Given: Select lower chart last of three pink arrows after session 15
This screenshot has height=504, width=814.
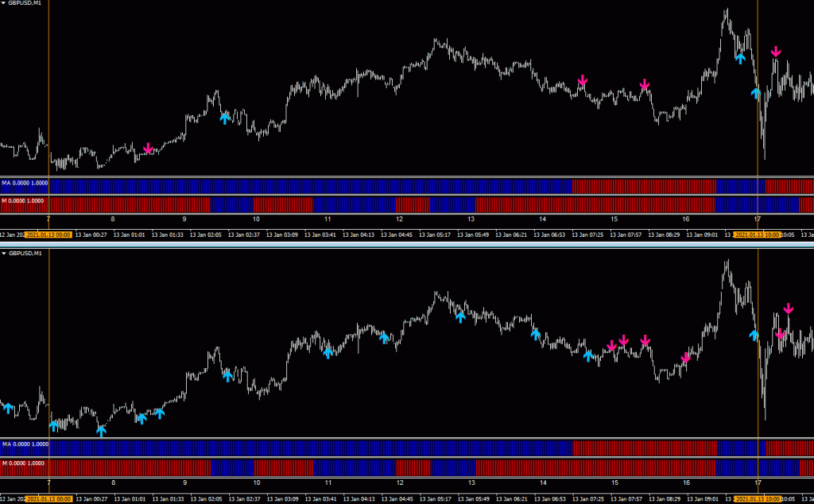Looking at the screenshot, I should 645,340.
